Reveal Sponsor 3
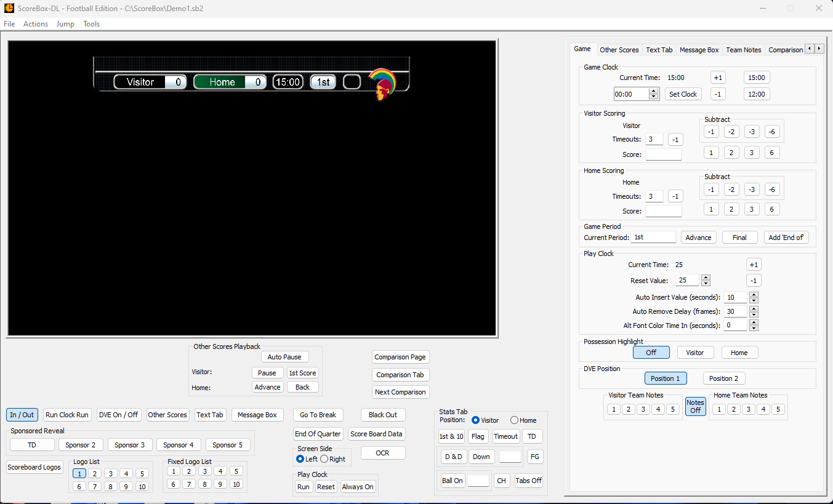Viewport: 833px width, 504px height. 129,444
